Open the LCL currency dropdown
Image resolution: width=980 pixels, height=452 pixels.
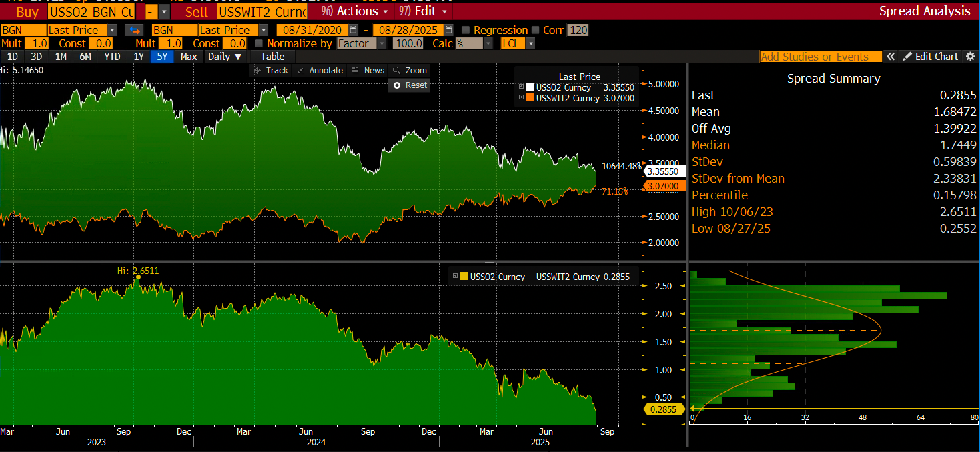pyautogui.click(x=531, y=43)
